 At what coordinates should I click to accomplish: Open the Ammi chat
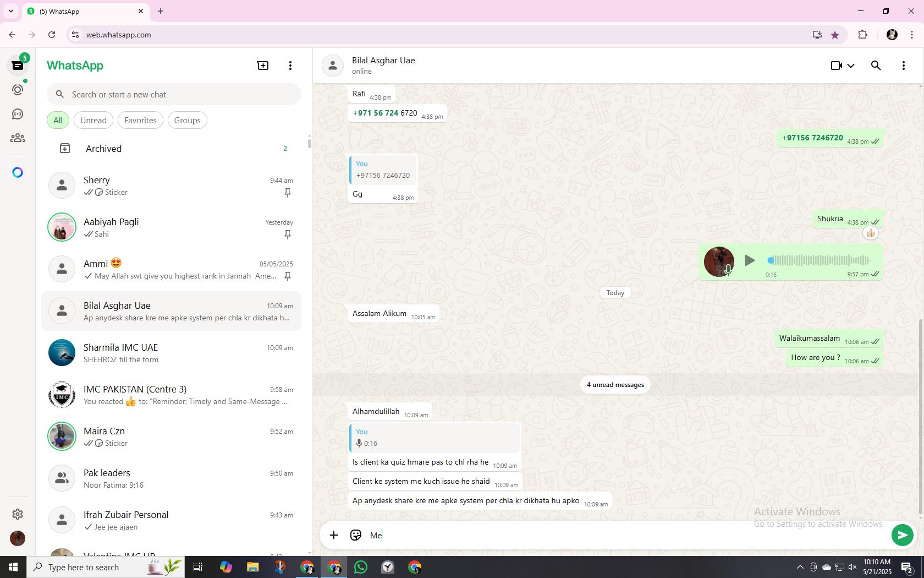point(172,269)
